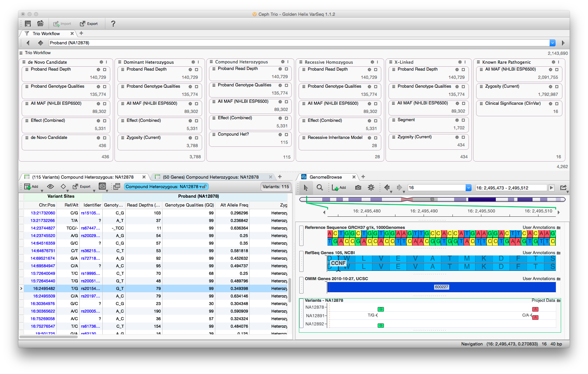Viewport: 588px width, 374px height.
Task: Expand the Trio Workflow menu handle
Action: (x=21, y=53)
